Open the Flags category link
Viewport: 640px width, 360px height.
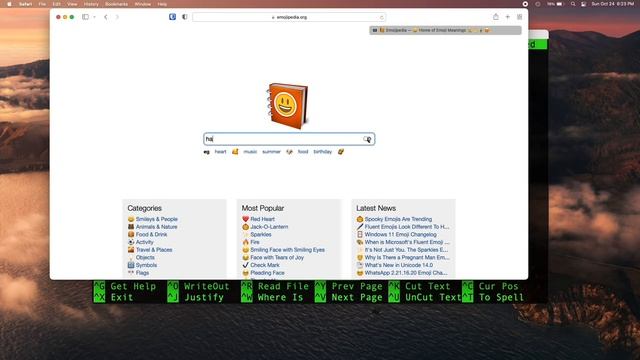tap(142, 273)
